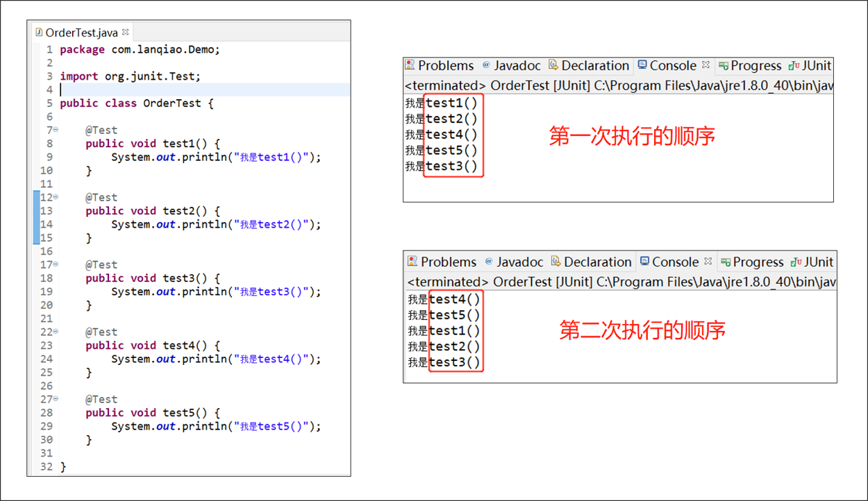Click 我是test4() output in upper console

click(442, 135)
